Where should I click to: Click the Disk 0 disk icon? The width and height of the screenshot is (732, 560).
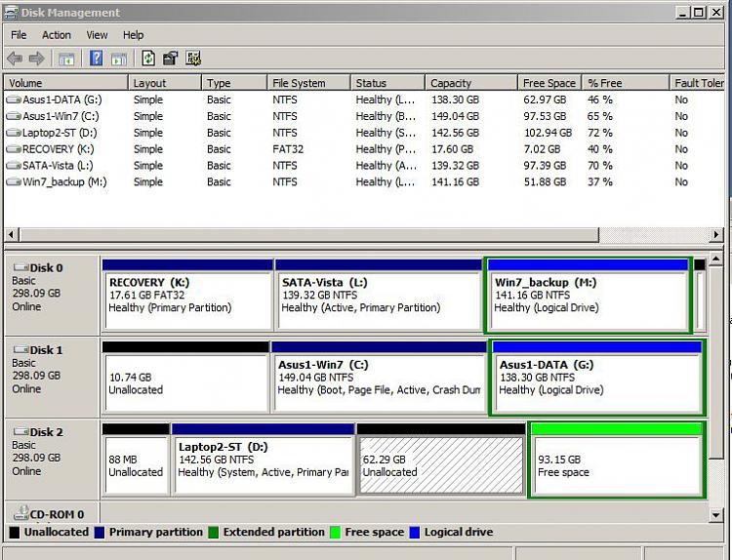(20, 267)
